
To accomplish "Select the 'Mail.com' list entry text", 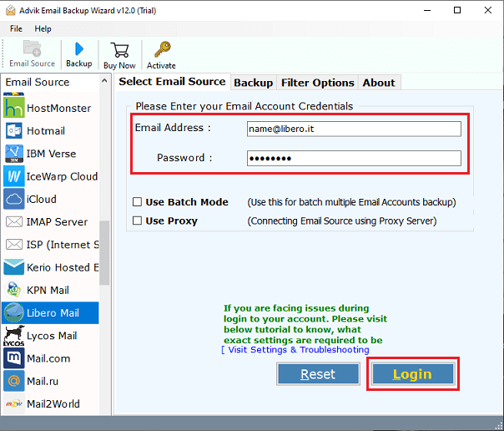I will tap(48, 358).
